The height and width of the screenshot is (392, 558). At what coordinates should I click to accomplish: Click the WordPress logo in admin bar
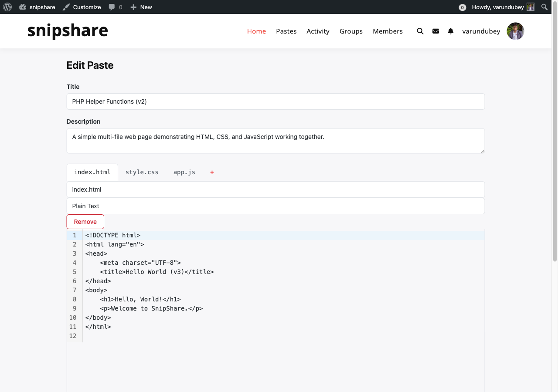coord(7,7)
